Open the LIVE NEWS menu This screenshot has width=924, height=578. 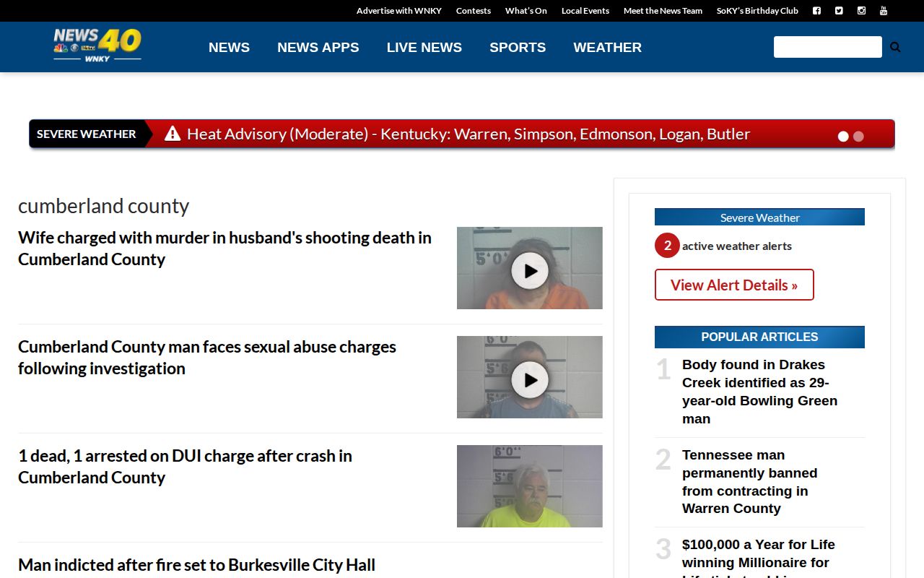424,47
